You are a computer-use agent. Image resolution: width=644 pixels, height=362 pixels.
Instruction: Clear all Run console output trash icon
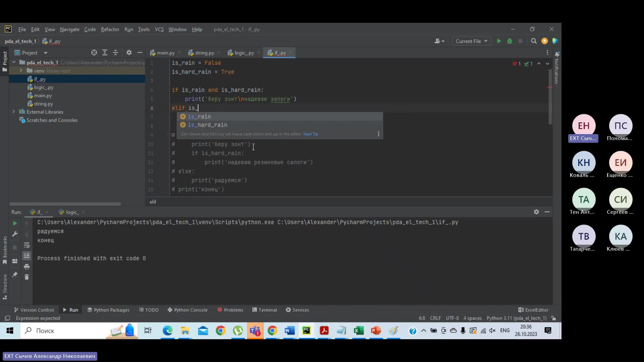tap(27, 277)
